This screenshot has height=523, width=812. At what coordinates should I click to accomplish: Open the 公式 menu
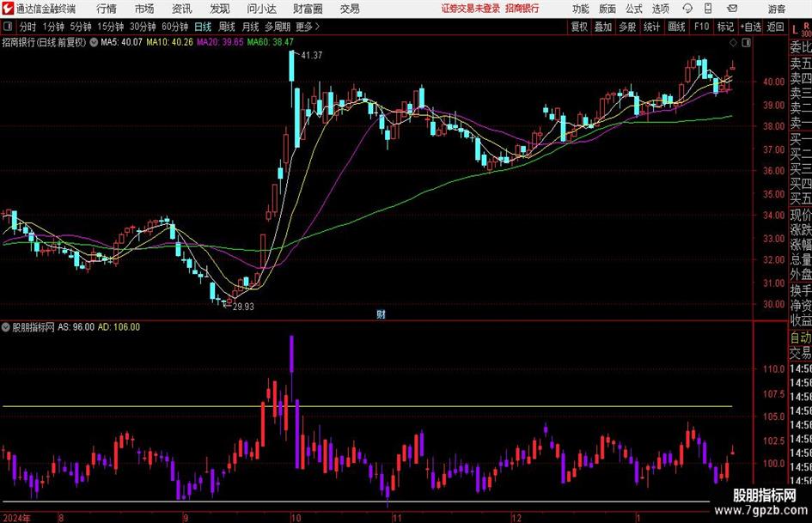(x=634, y=9)
